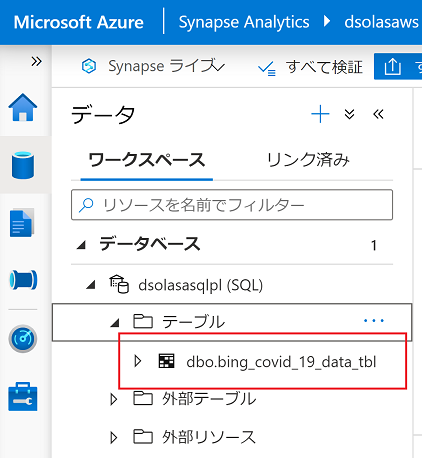The width and height of the screenshot is (422, 458).
Task: Open テーブル more actions ellipsis
Action: [x=374, y=321]
